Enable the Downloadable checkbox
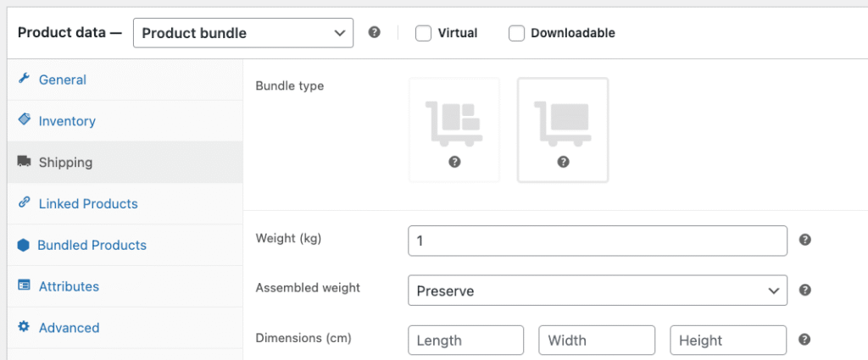This screenshot has width=868, height=360. click(x=516, y=33)
